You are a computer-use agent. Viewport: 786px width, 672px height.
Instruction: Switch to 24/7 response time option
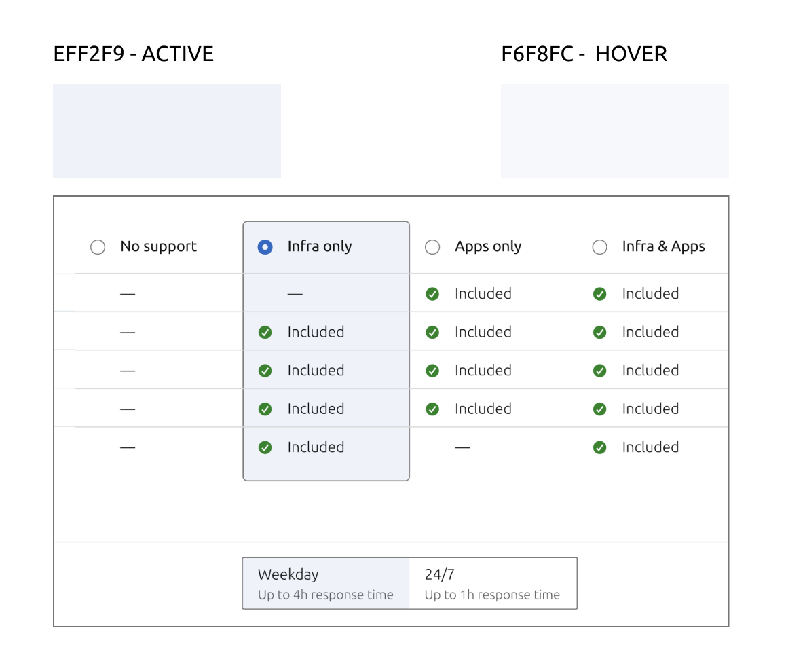(x=493, y=583)
